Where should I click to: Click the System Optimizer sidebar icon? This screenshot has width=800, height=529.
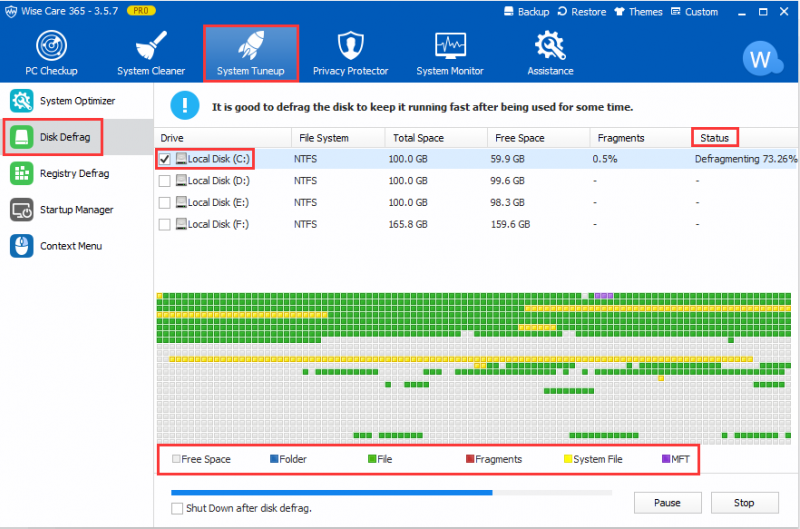[21, 100]
